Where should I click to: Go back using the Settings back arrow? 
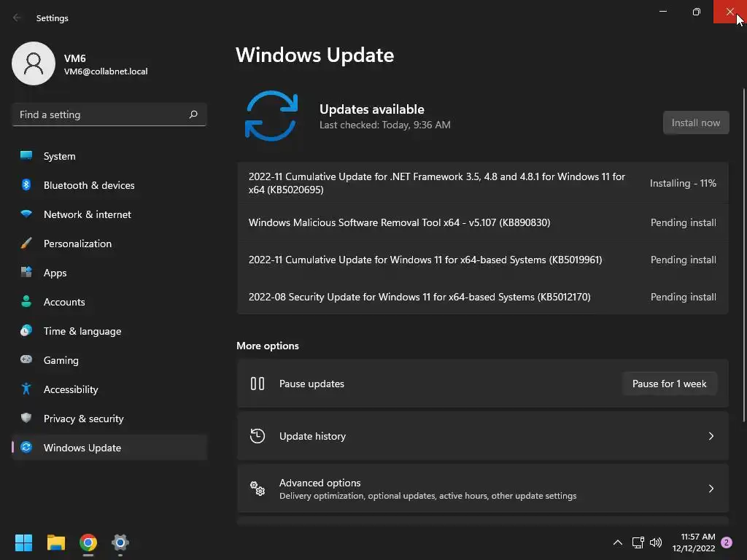coord(17,17)
